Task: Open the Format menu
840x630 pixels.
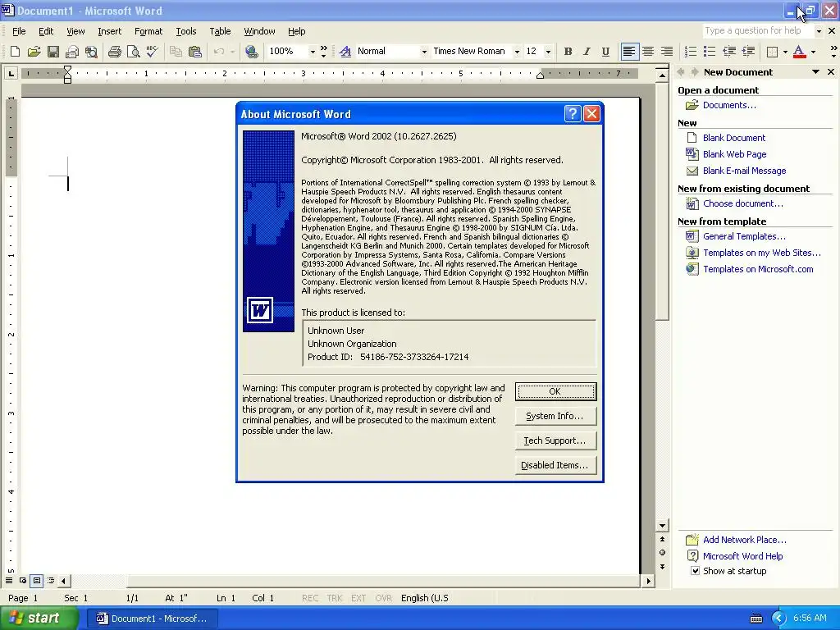Action: [148, 31]
